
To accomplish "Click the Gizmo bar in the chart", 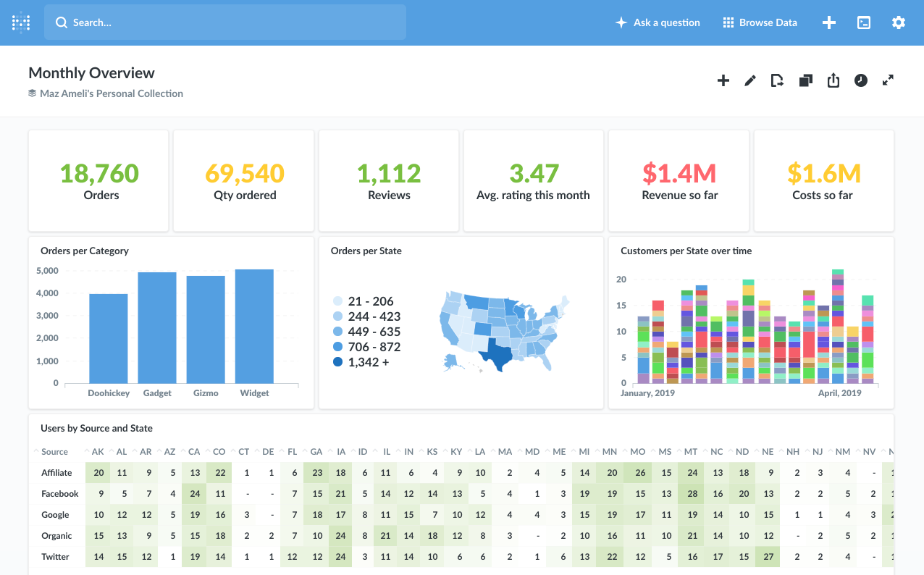I will coord(206,330).
